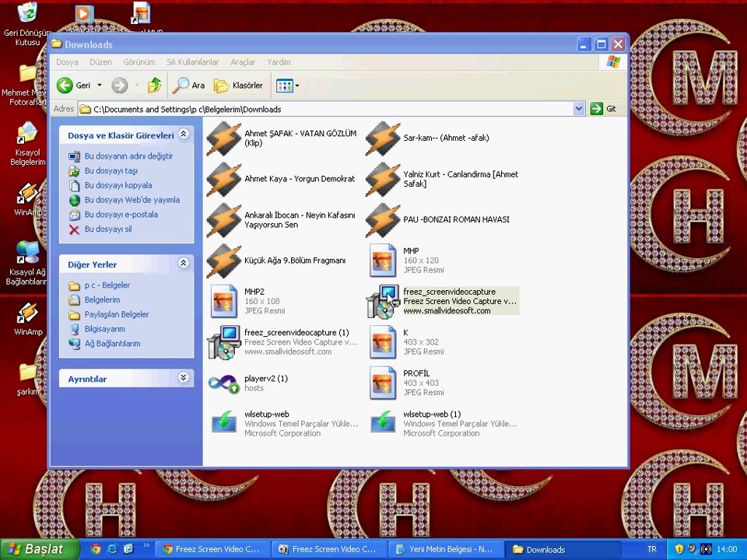Select Ahmet ŞAFAK - VATAN GÖZLÜM file icon
This screenshot has width=747, height=560.
(x=223, y=138)
